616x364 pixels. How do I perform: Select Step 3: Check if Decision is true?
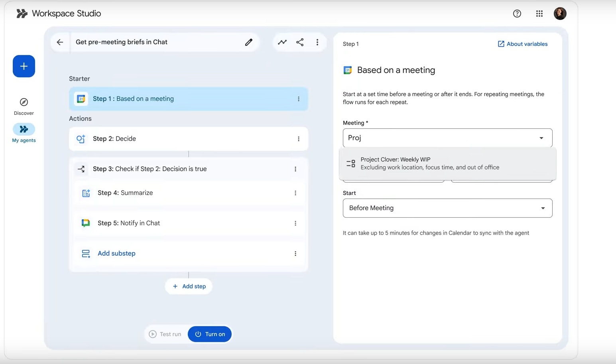[x=188, y=169]
